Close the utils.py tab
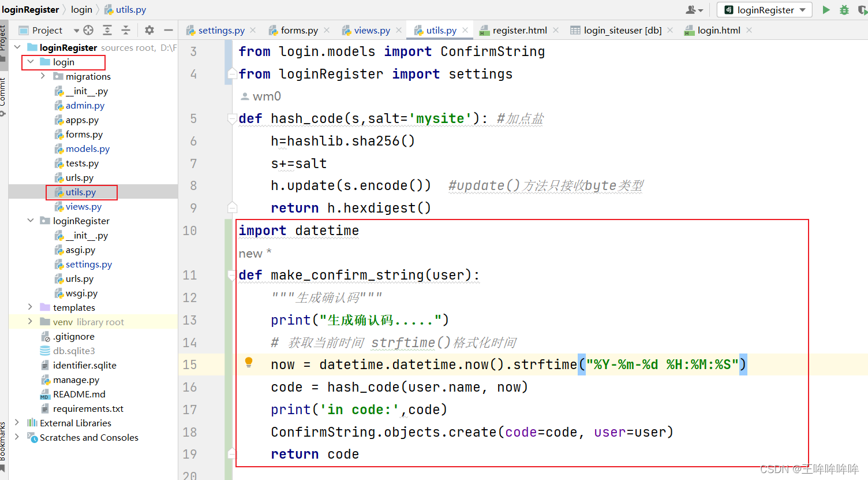Image resolution: width=868 pixels, height=480 pixels. (x=465, y=30)
